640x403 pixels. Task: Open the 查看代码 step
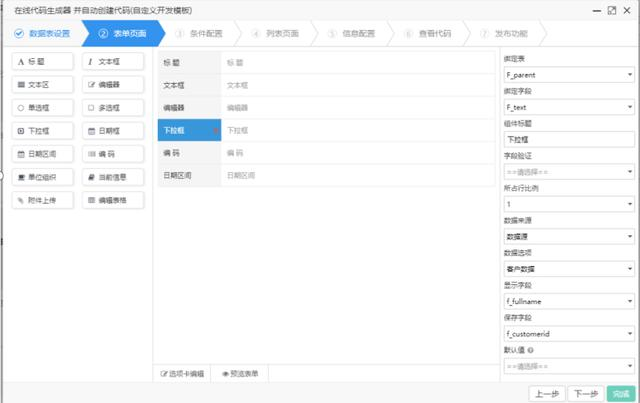pyautogui.click(x=428, y=33)
